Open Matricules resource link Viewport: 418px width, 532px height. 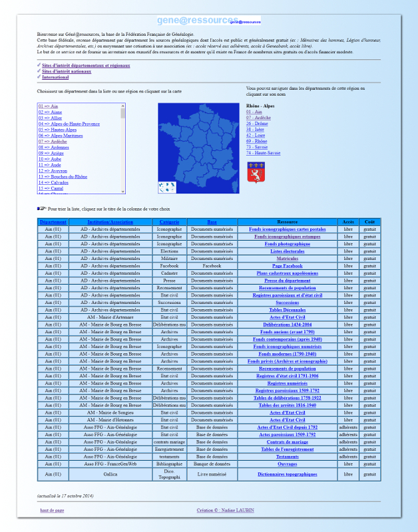click(x=288, y=259)
